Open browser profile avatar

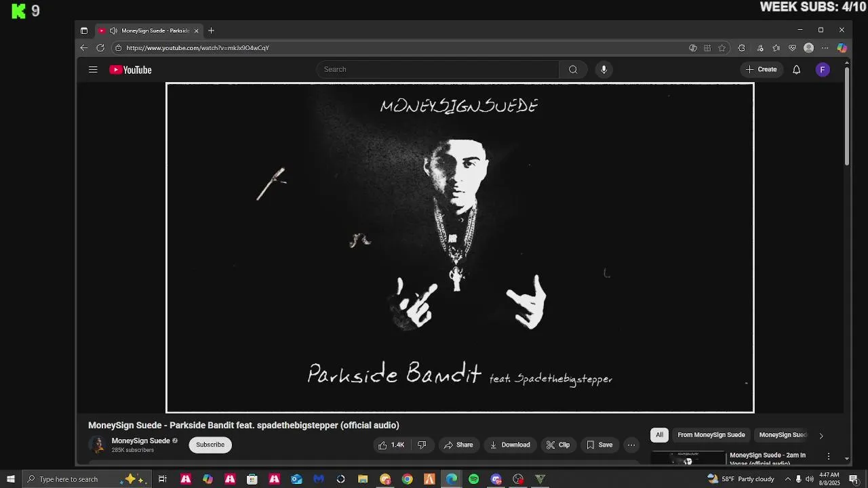808,48
